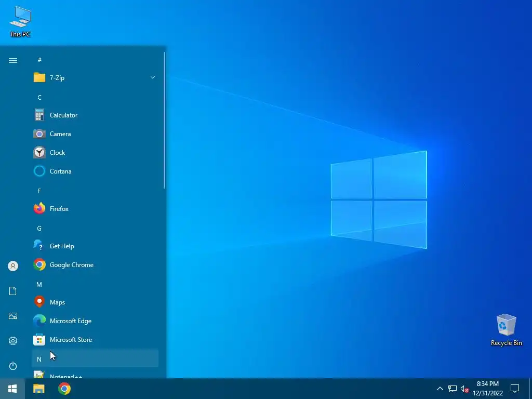This screenshot has height=399, width=532.
Task: Open the clock showing 8:34 PM
Action: click(x=488, y=389)
